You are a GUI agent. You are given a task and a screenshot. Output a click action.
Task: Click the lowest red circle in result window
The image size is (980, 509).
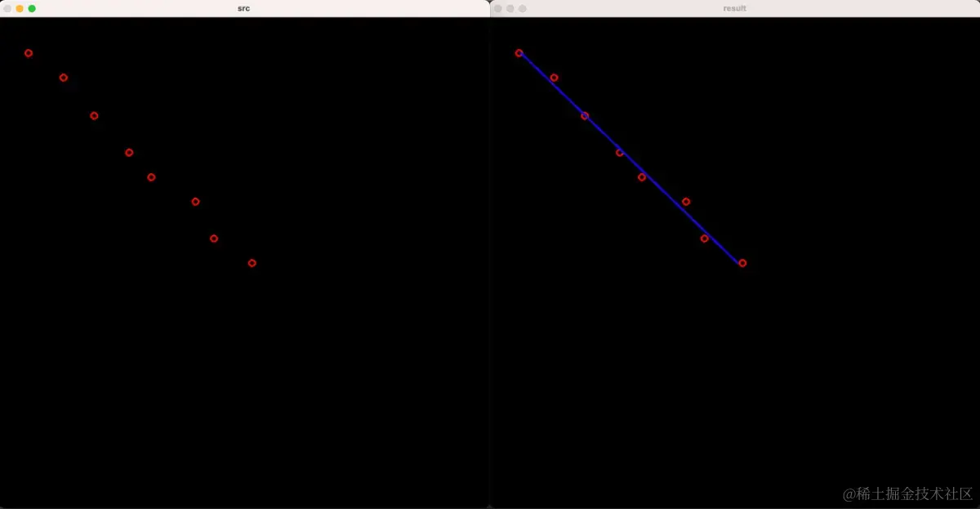pyautogui.click(x=742, y=263)
